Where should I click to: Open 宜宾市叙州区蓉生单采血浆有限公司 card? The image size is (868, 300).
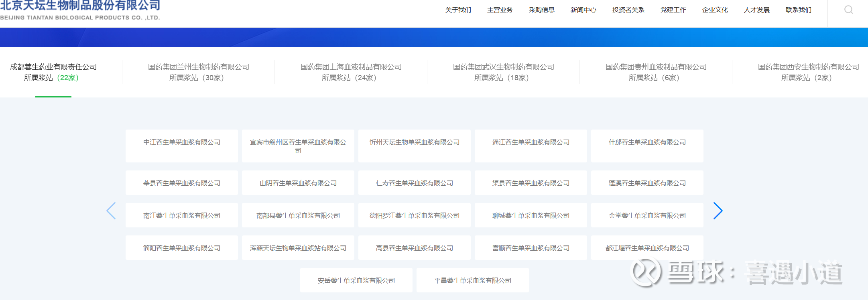click(298, 146)
